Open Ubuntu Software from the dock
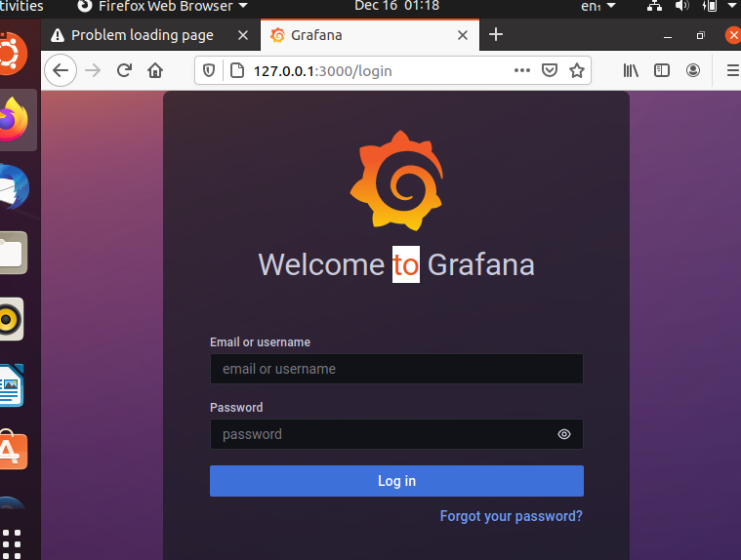Image resolution: width=741 pixels, height=560 pixels. (14, 450)
